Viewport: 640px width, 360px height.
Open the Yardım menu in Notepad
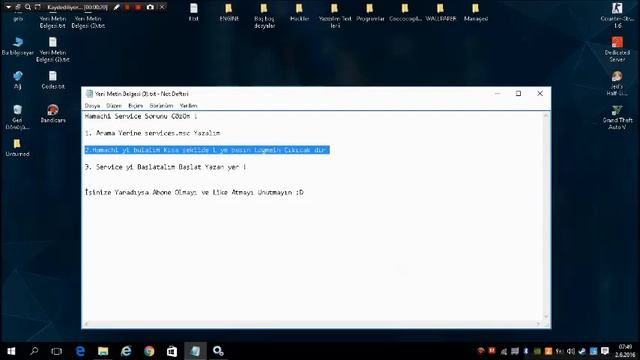188,106
